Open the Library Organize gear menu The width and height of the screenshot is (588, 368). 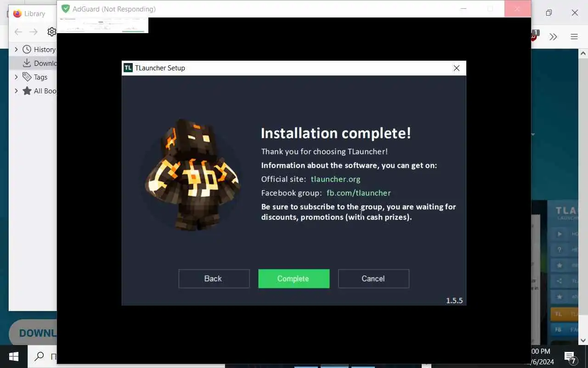[x=52, y=32]
